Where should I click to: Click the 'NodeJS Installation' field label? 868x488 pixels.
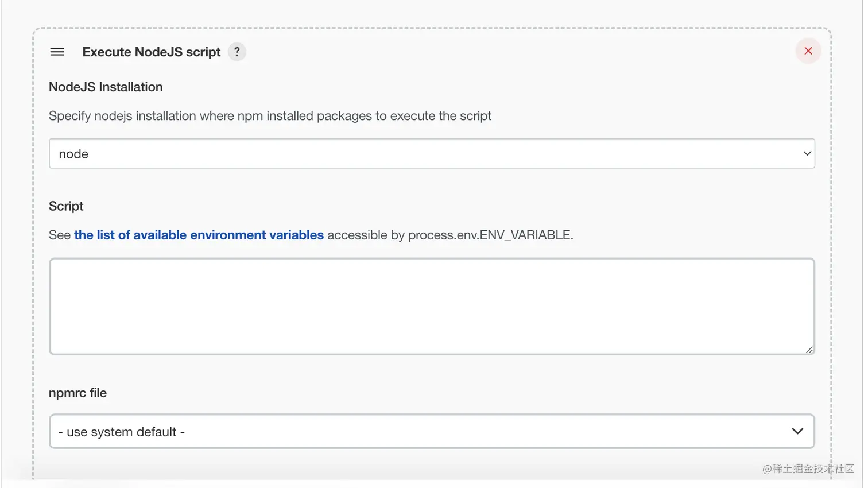click(106, 87)
